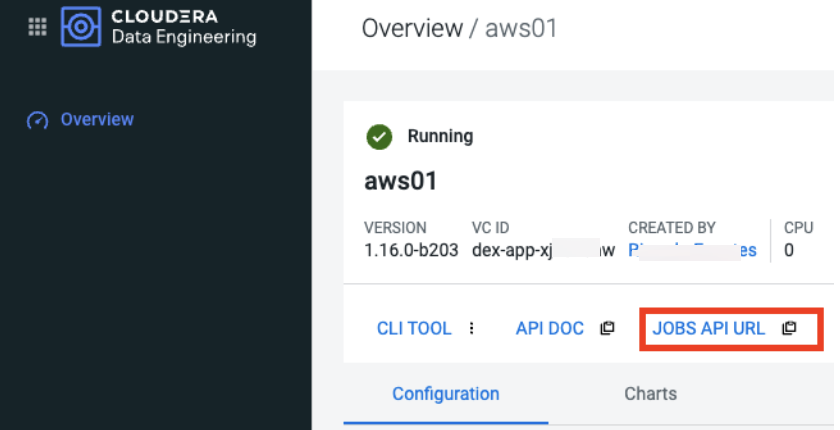The image size is (840, 430).
Task: Open the API DOC link
Action: tap(549, 328)
